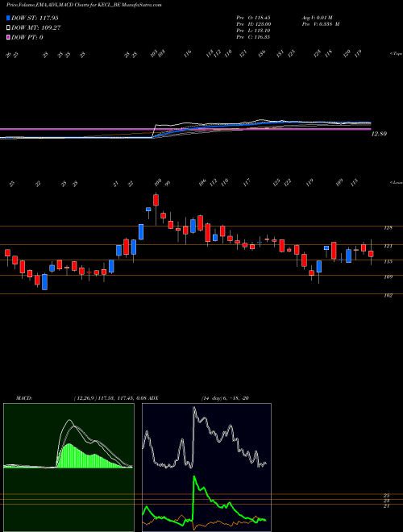Viewport: 403px width, 532px height.
Task: Click the MACD parameters '(12,26,9) 117.53, 117.45, 0.08'
Action: pos(110,397)
